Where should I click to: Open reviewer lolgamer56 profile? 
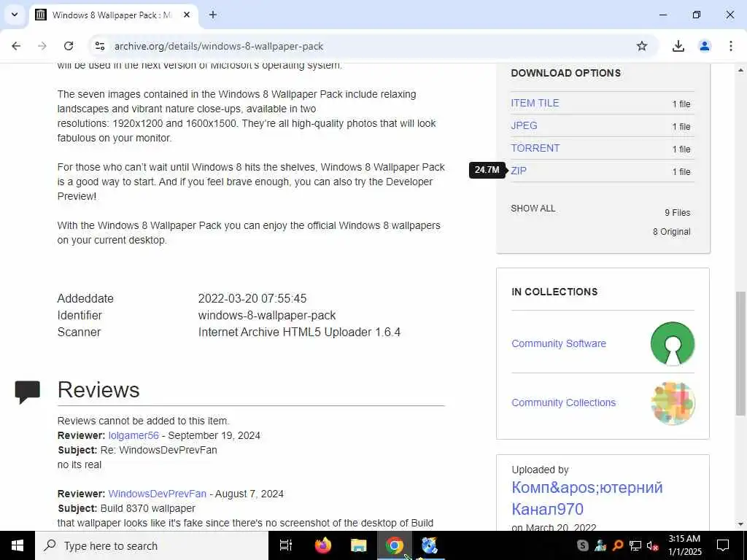coord(133,435)
